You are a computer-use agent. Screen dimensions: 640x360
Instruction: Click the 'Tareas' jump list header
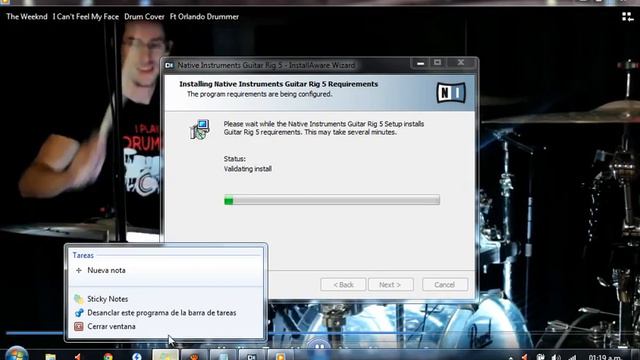tap(83, 255)
